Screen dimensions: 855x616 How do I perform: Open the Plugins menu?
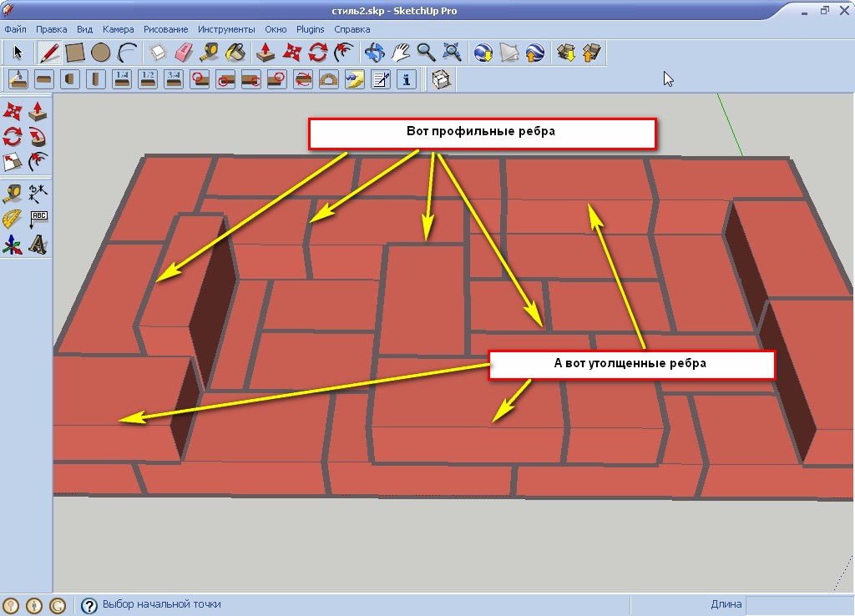point(311,29)
